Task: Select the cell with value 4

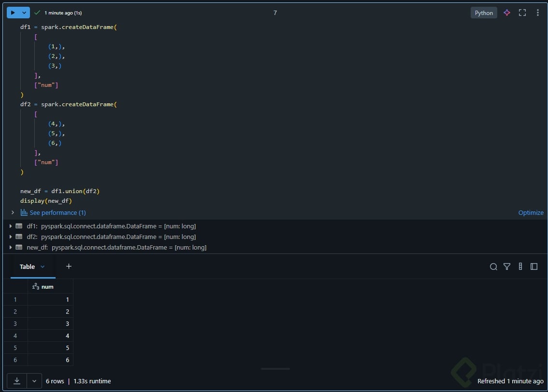Action: tap(50, 336)
